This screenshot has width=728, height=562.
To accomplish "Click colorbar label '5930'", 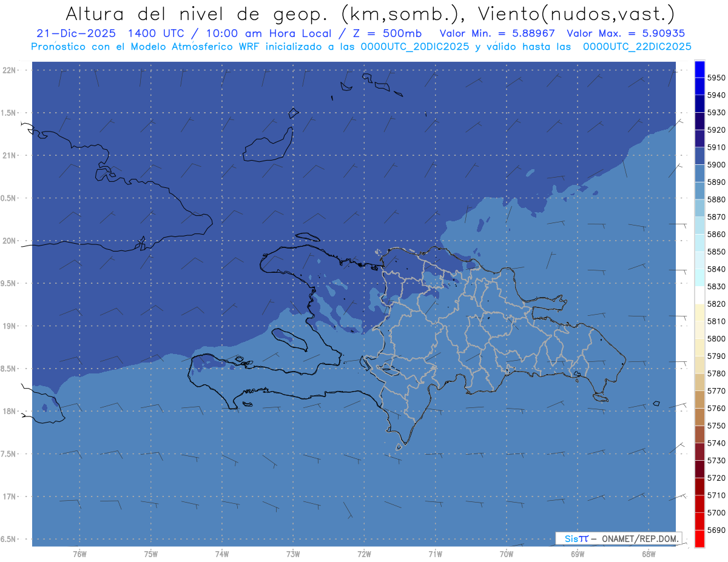I will coord(716,113).
